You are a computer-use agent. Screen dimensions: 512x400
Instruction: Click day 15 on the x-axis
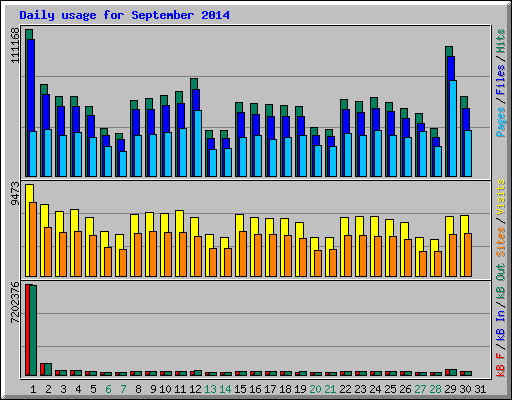240,389
